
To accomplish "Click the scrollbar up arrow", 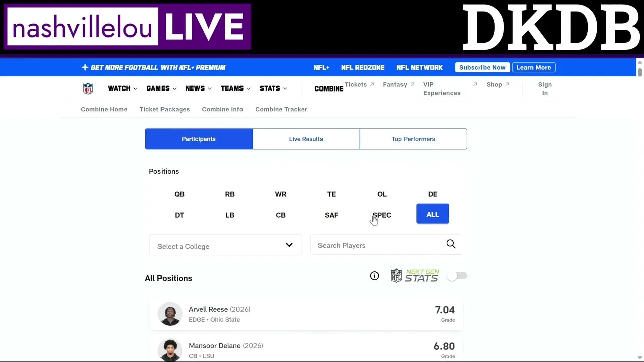I will point(640,62).
